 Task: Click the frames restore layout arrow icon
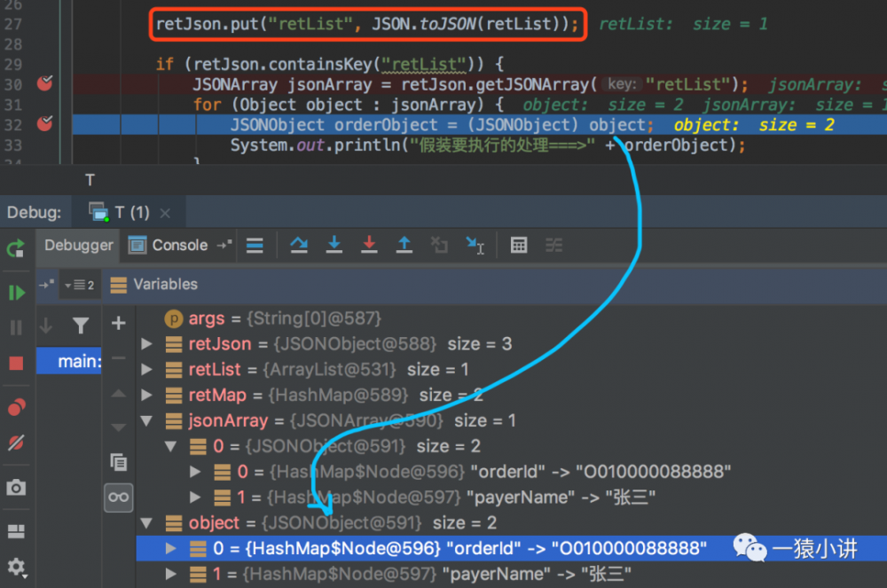point(46,285)
